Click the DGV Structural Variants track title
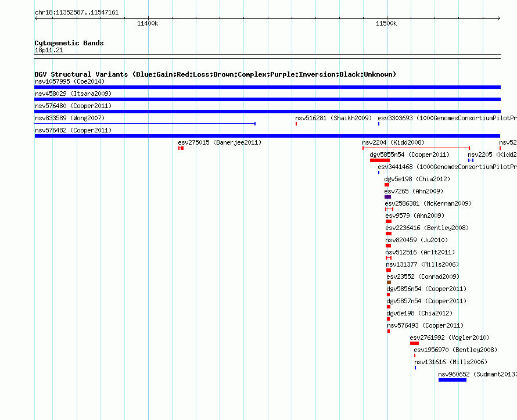Image resolution: width=517 pixels, height=420 pixels. coord(216,74)
